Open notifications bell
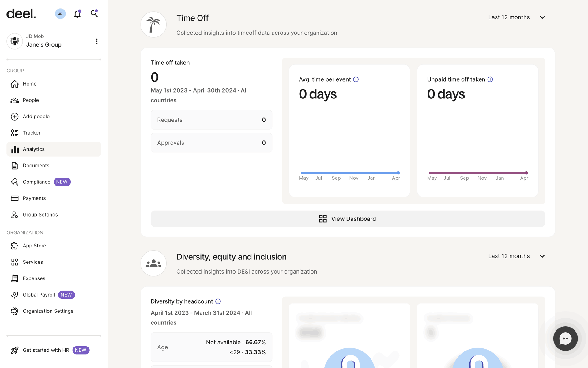The width and height of the screenshot is (588, 368). point(77,13)
